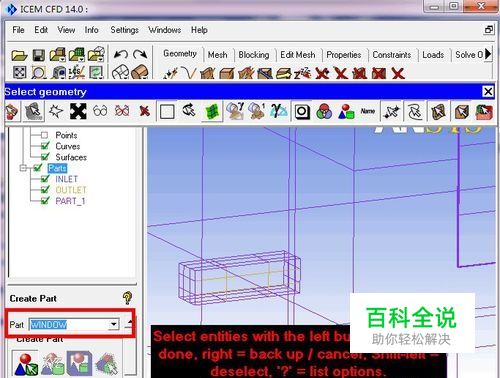The image size is (500, 378).
Task: Toggle the box selection square icon
Action: [167, 112]
